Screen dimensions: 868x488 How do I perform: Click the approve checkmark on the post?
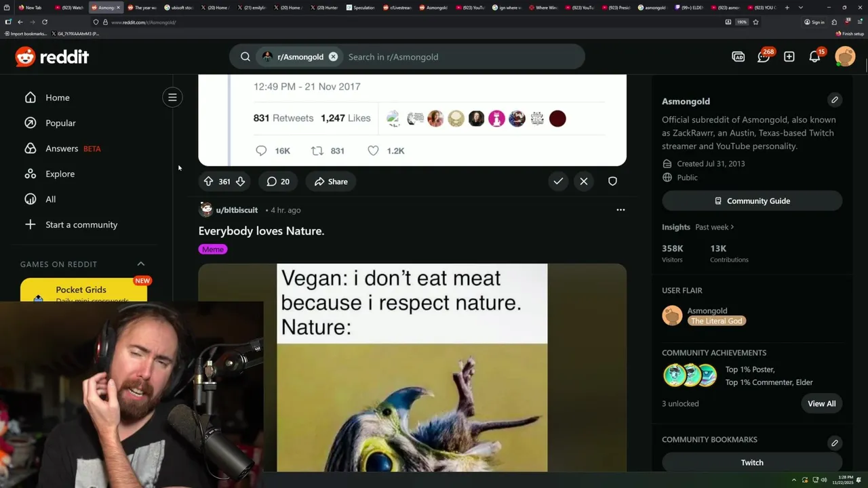[x=558, y=182]
